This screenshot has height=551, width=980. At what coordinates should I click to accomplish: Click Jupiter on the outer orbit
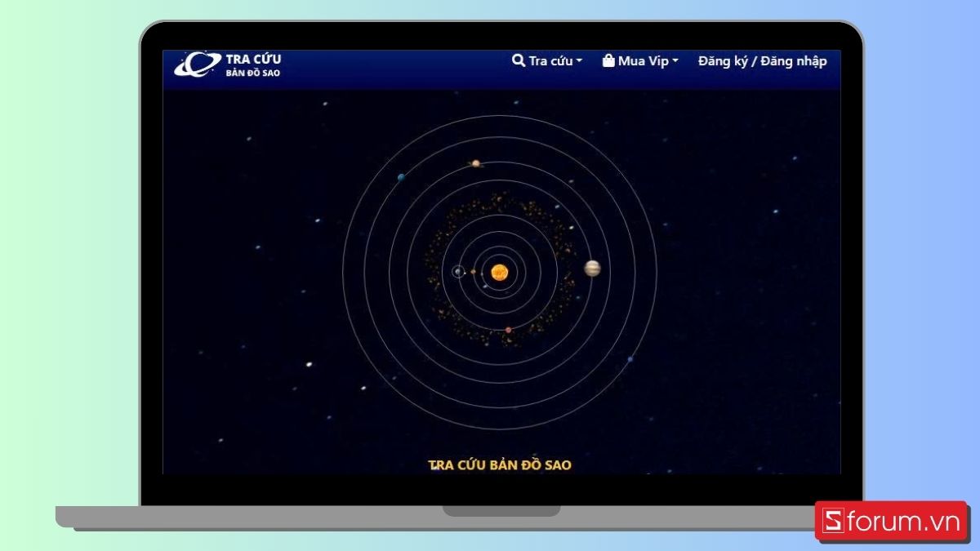(591, 269)
